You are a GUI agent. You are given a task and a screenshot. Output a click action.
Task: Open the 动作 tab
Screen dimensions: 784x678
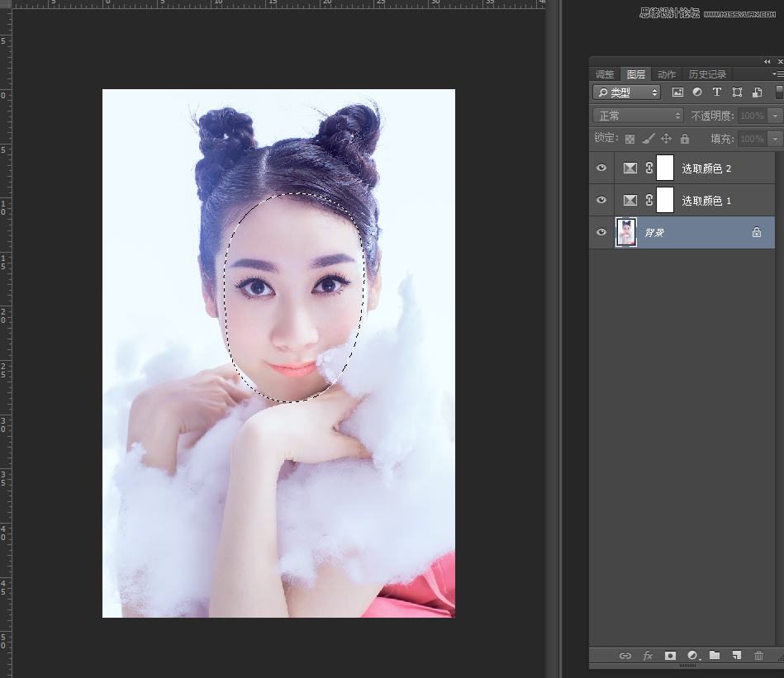(x=666, y=74)
